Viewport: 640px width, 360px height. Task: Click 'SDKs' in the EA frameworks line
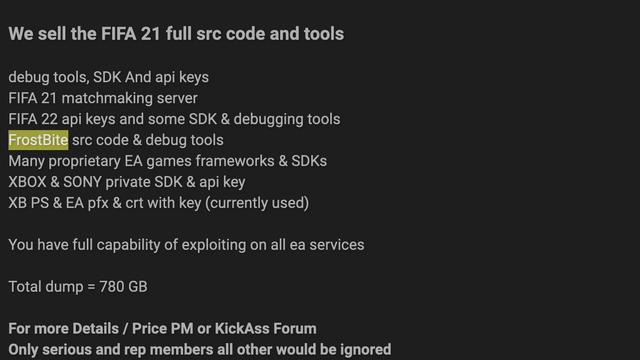(x=309, y=161)
